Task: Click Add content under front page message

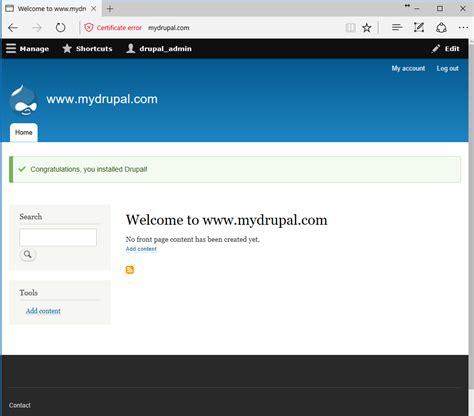Action: [141, 249]
